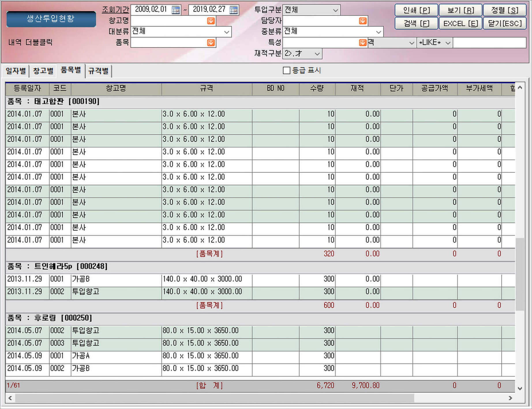Click the grand total value 9,700.80
Viewport: 532px width, 409px height.
tap(366, 386)
